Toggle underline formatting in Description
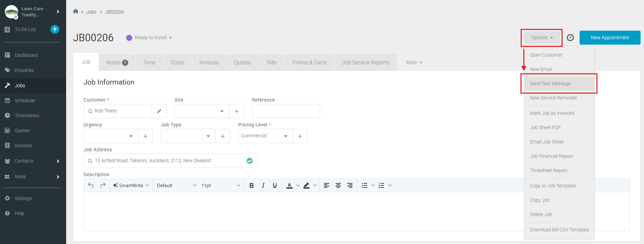This screenshot has width=644, height=244. (275, 185)
